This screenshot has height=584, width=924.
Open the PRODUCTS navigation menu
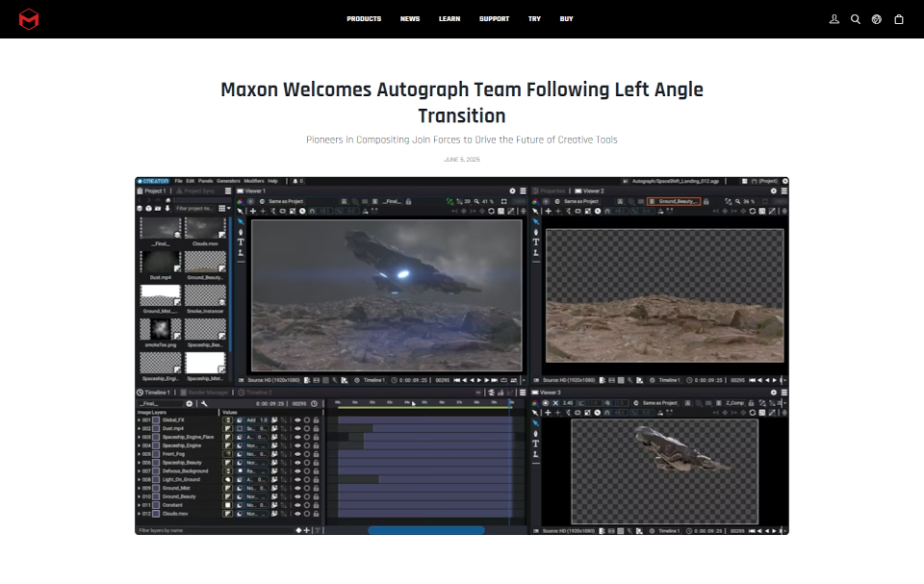tap(364, 19)
